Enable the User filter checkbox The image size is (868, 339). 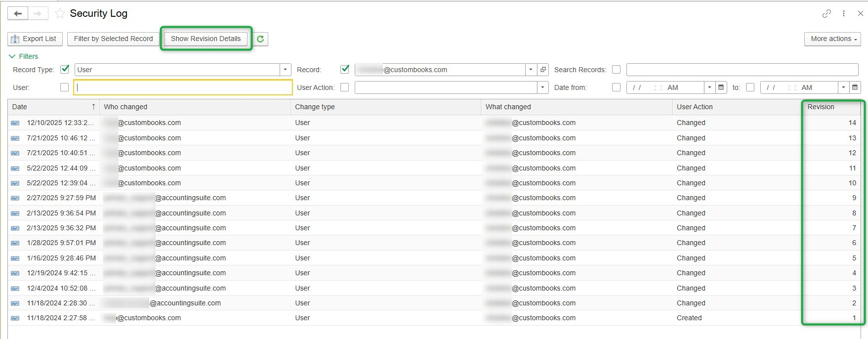click(64, 87)
